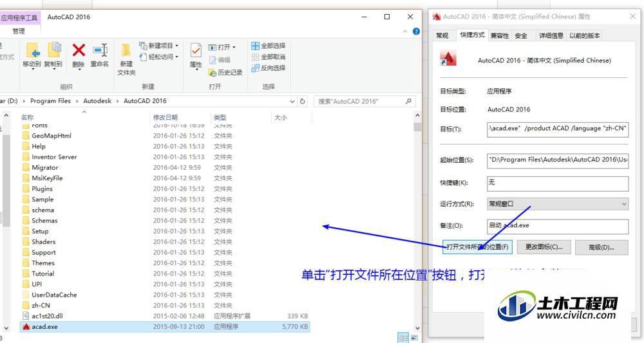Switch to the General (常规) tab
644x343 pixels.
coord(442,35)
